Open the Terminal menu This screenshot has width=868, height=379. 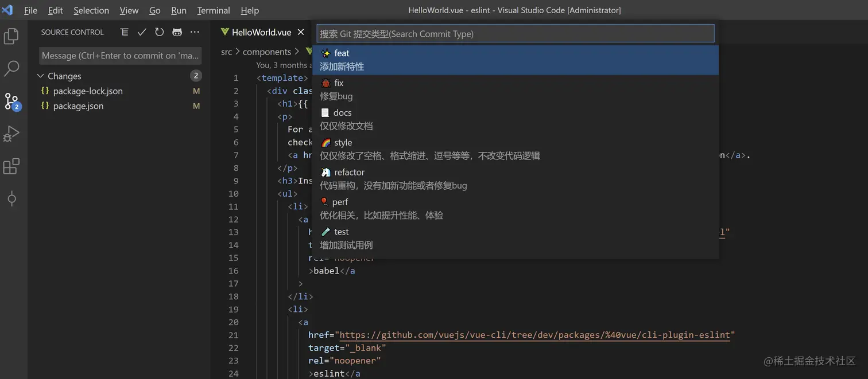tap(214, 10)
